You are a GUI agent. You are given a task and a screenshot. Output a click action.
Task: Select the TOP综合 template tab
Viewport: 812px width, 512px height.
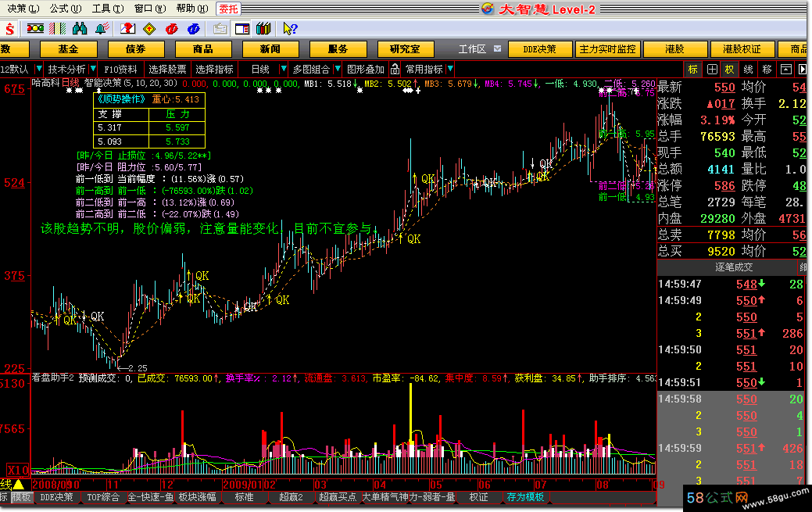tap(103, 497)
